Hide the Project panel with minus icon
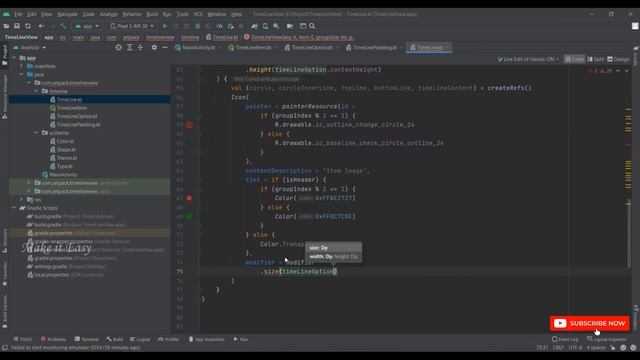Image resolution: width=640 pixels, height=360 pixels. coord(165,47)
